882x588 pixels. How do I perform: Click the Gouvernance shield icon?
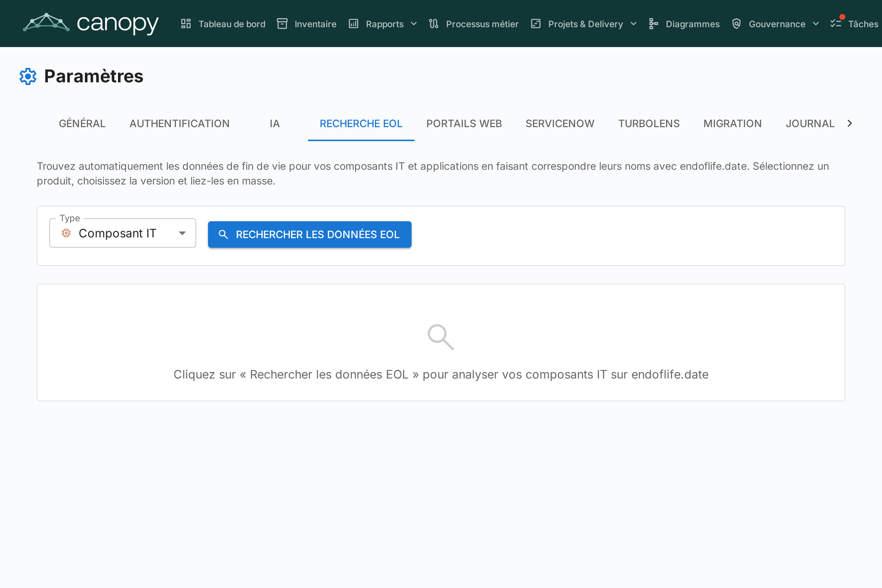[x=736, y=24]
